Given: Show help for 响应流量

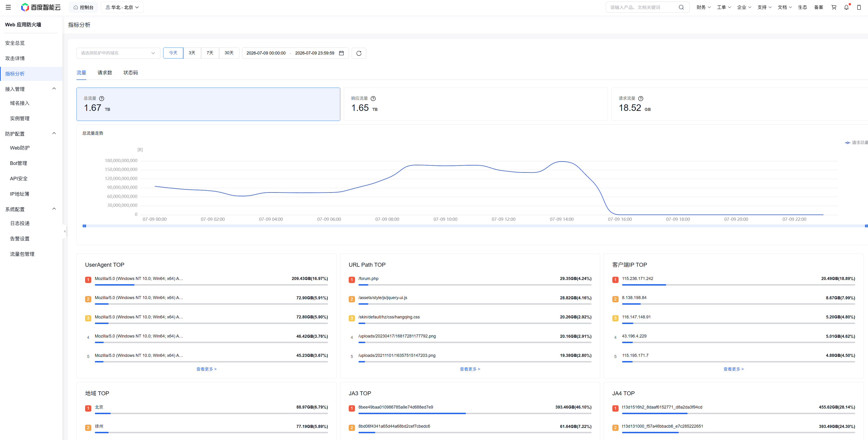Looking at the screenshot, I should point(373,98).
